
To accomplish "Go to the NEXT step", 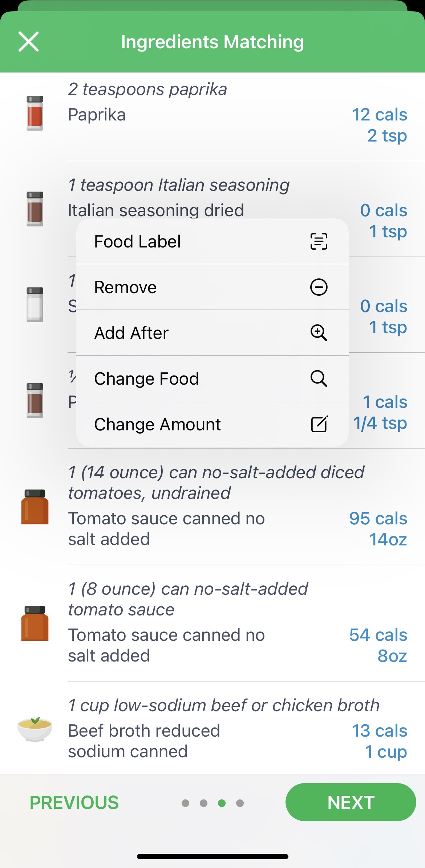I will (x=351, y=802).
